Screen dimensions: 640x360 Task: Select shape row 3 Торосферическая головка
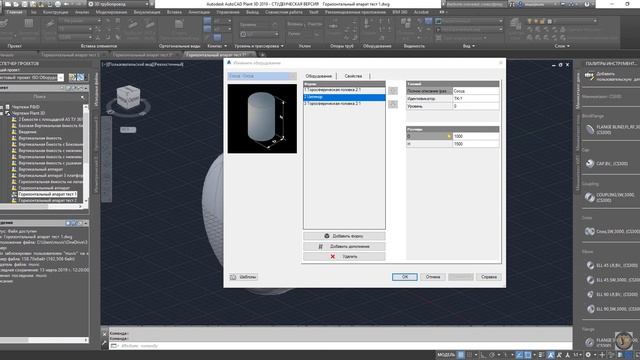[344, 104]
